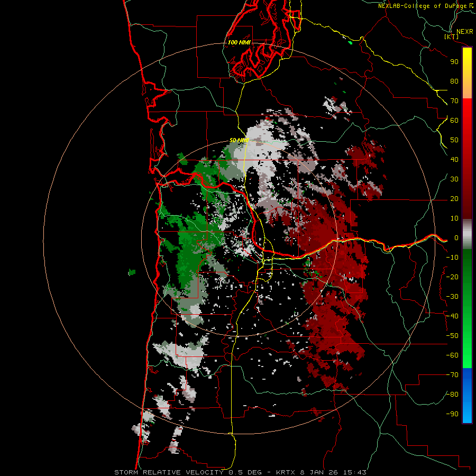Select the "-40" value on the velocity scale
This screenshot has height=476, width=476.
pyautogui.click(x=452, y=316)
